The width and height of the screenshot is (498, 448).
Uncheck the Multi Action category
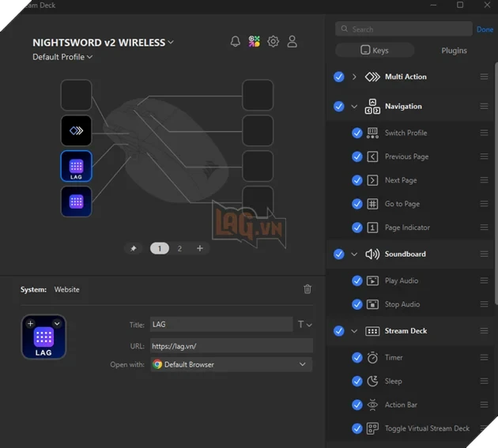coord(339,77)
